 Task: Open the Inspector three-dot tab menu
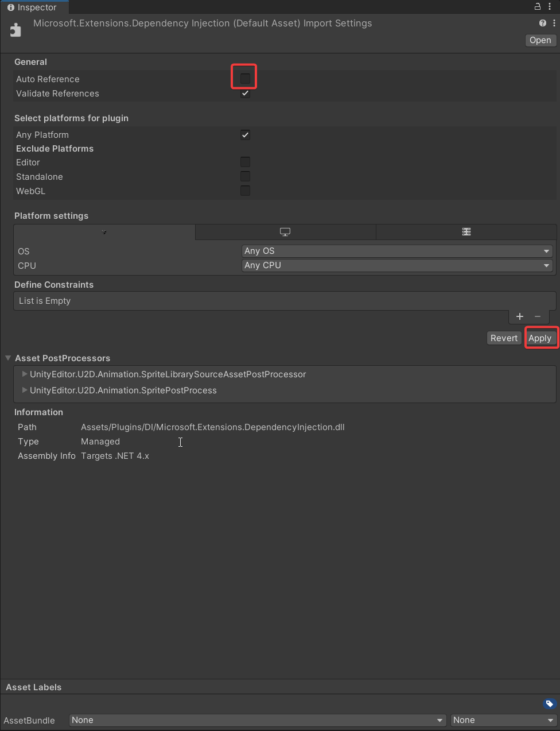pos(550,7)
